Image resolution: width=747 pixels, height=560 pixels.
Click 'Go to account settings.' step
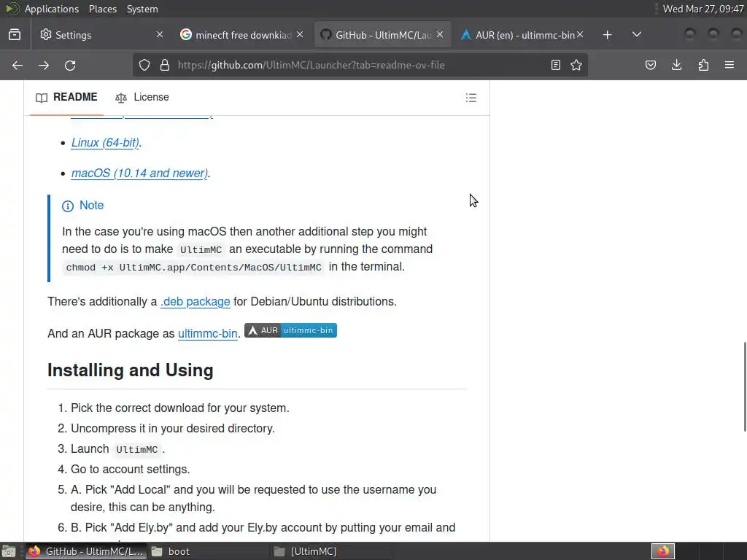(130, 469)
